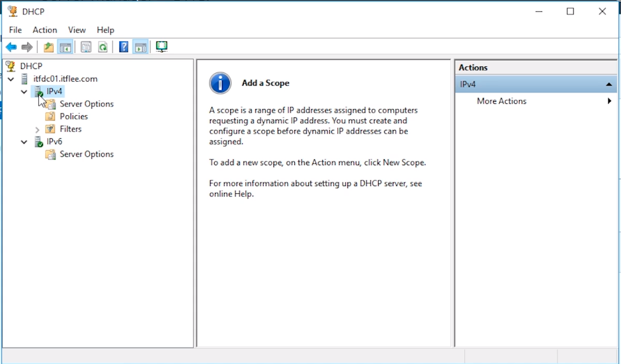Click the blue Back arrow

point(11,47)
